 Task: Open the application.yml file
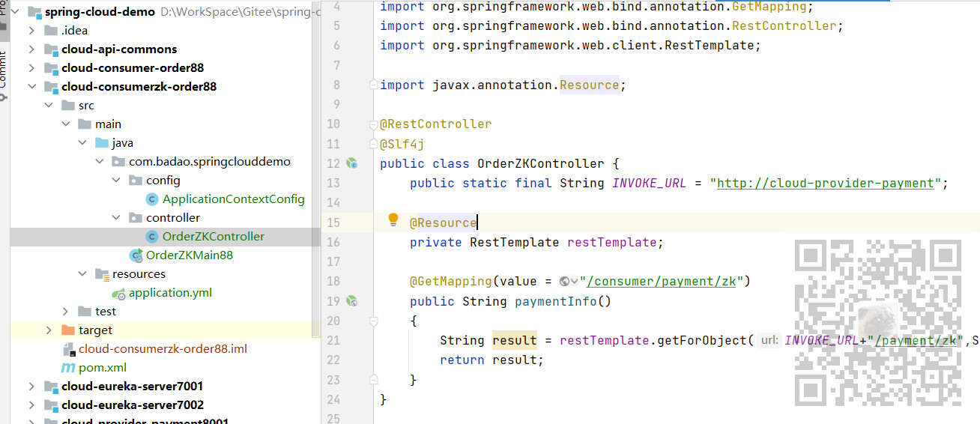pos(170,293)
